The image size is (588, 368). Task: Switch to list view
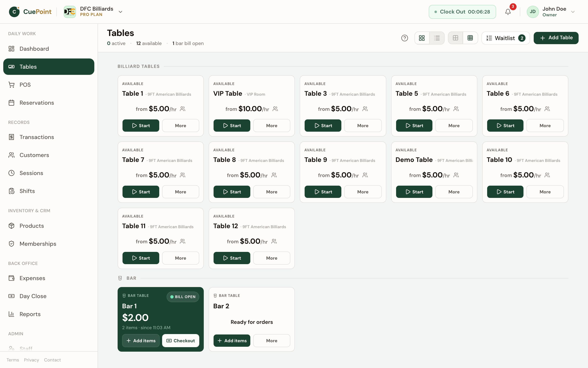tap(437, 38)
